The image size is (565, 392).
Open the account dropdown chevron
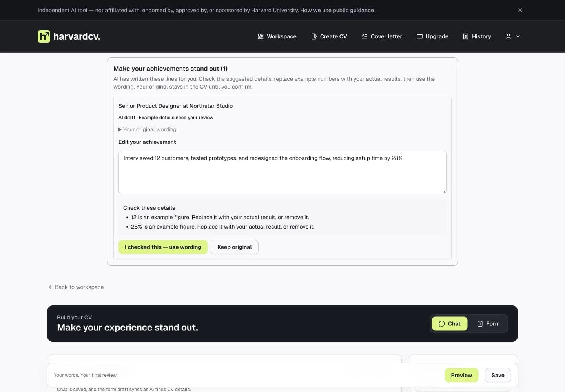pos(518,36)
